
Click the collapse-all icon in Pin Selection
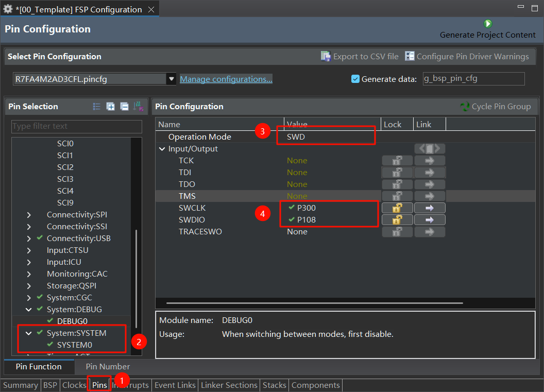pos(124,107)
